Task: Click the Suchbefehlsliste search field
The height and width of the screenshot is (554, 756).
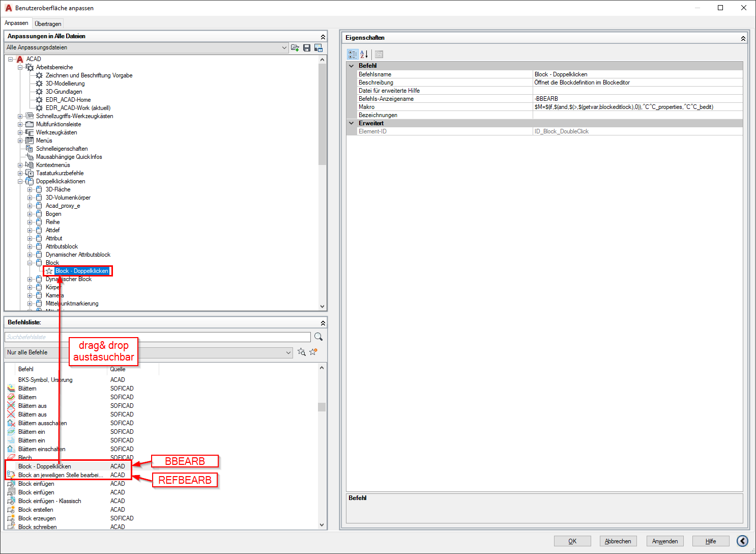Action: click(158, 337)
